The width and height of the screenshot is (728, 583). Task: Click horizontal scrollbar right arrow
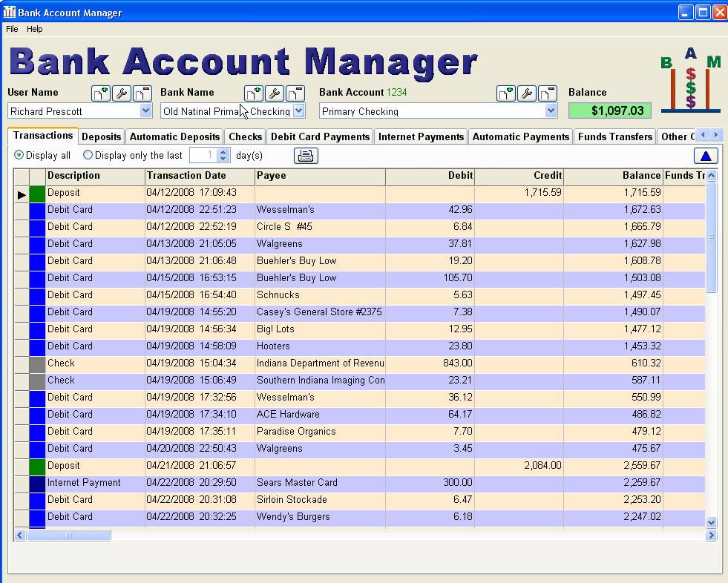tap(711, 536)
